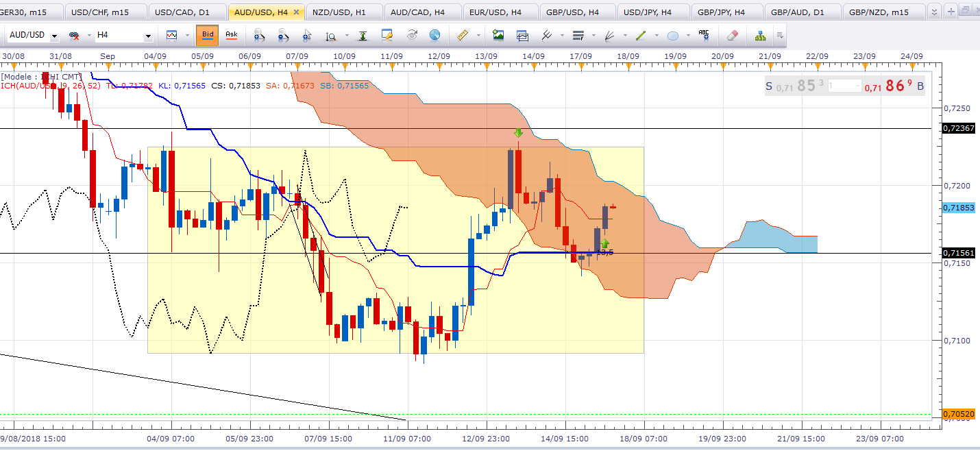Viewport: 980px width, 451px height.
Task: Toggle the Ask price display
Action: coord(232,35)
